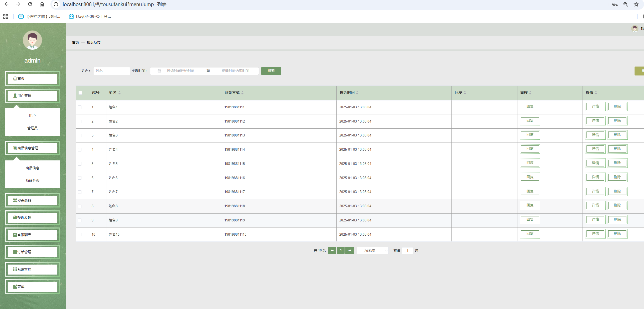Check the row checkbox for 姓名1
Image resolution: width=644 pixels, height=309 pixels.
(x=80, y=107)
